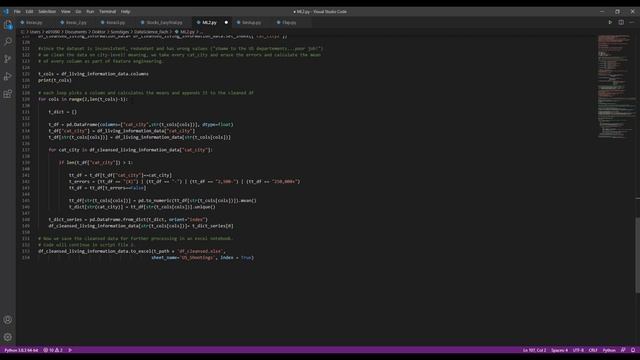Click line number 154 in the gutter
The height and width of the screenshot is (360, 640).
coord(26,258)
